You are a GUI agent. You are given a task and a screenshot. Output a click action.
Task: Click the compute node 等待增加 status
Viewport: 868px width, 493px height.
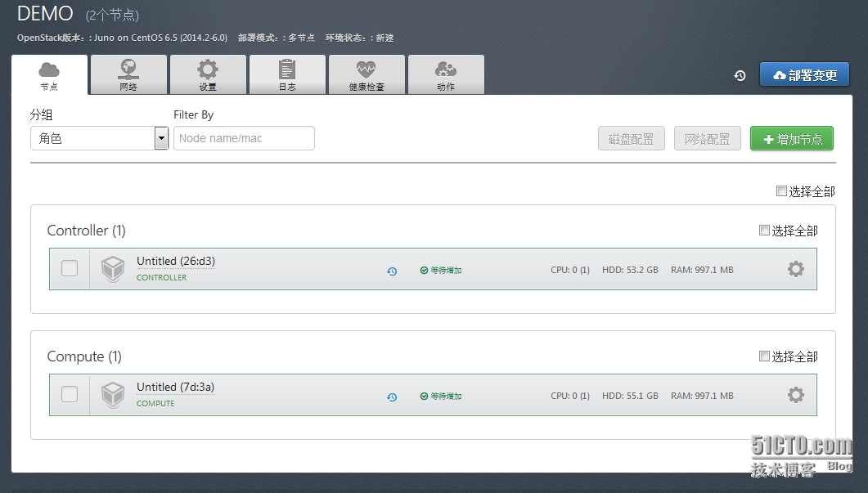[x=441, y=397]
